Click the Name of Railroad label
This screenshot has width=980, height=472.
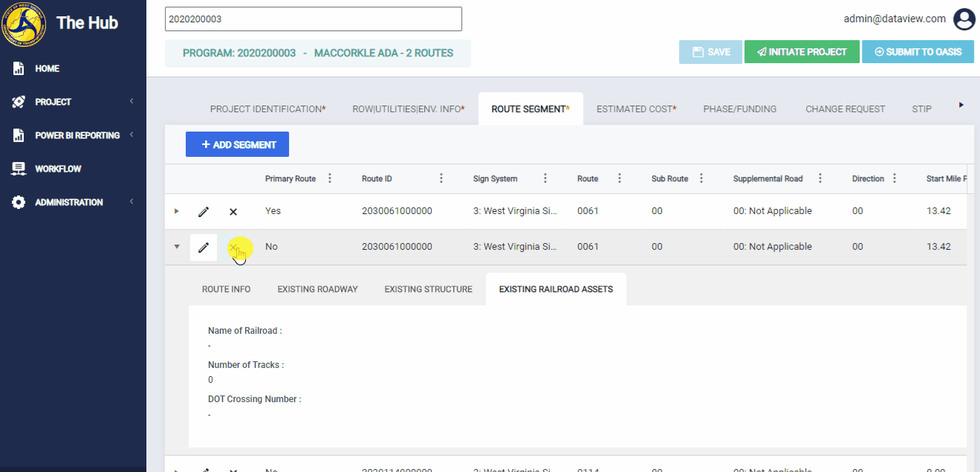[x=245, y=331]
